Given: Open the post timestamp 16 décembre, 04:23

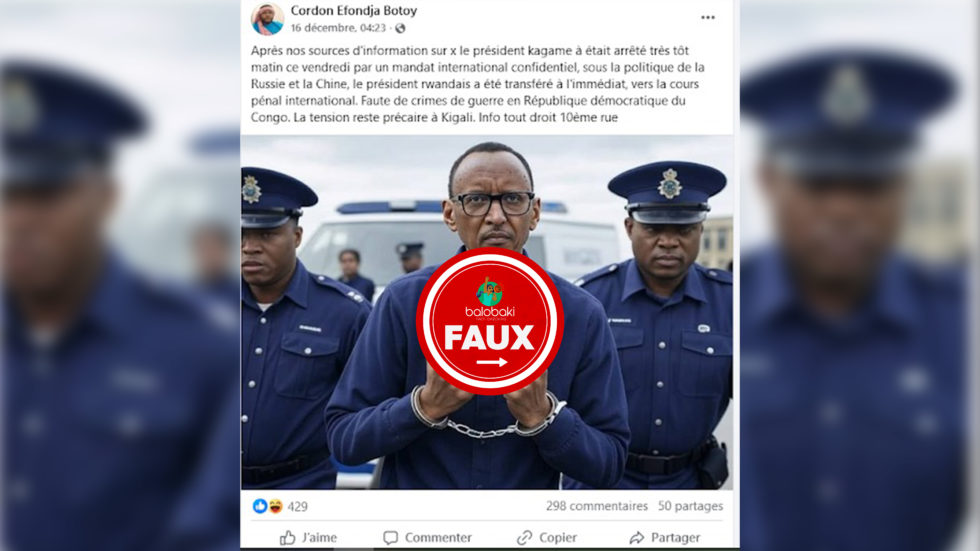Looking at the screenshot, I should [338, 27].
